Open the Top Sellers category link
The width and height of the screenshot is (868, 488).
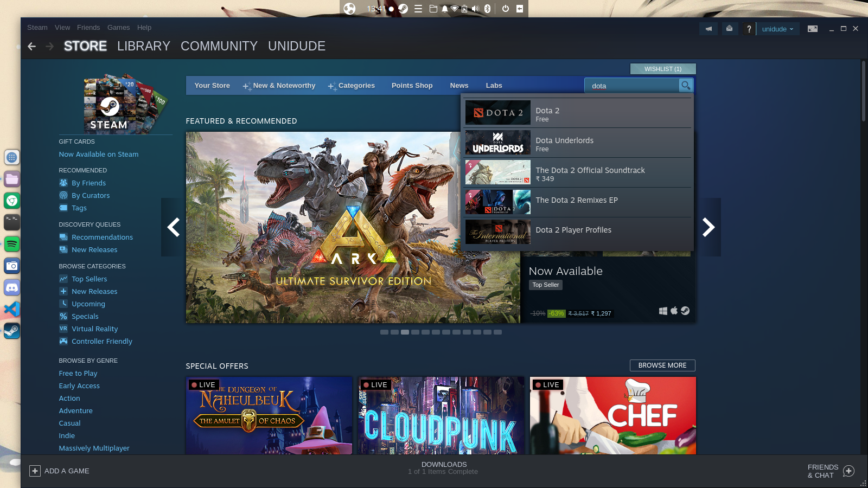(90, 279)
